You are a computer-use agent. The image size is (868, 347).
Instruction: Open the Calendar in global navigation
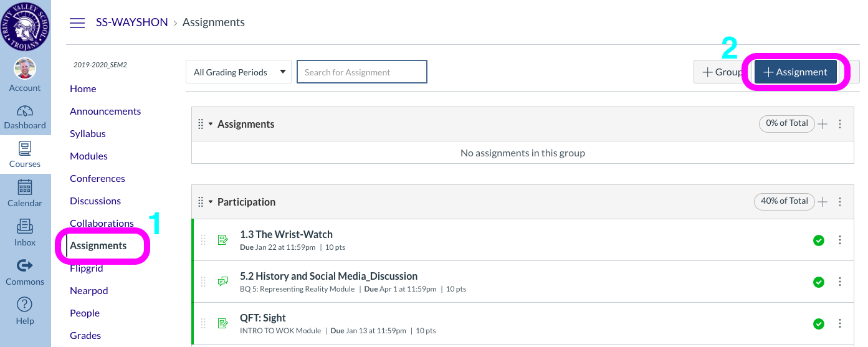(x=25, y=194)
